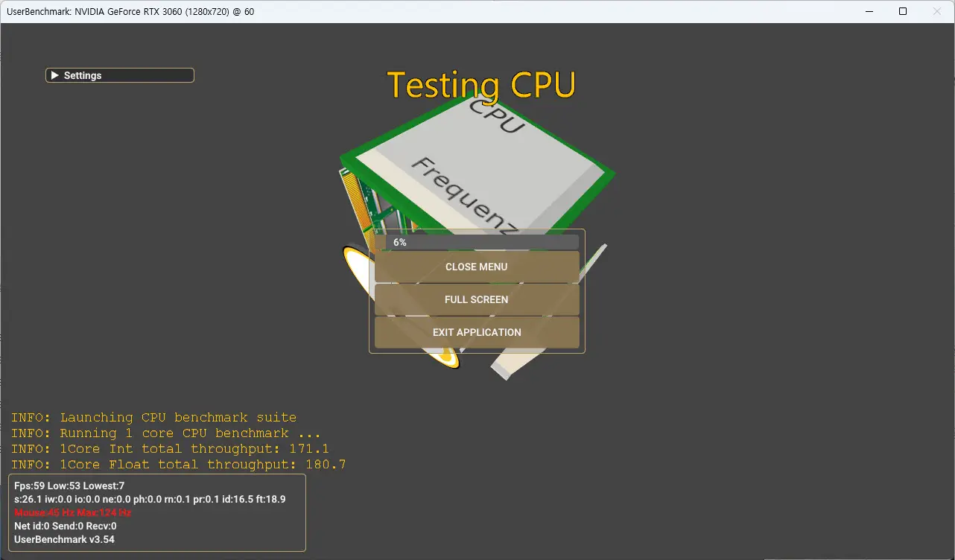
Task: Click the CLOSE MENU button
Action: coord(477,267)
